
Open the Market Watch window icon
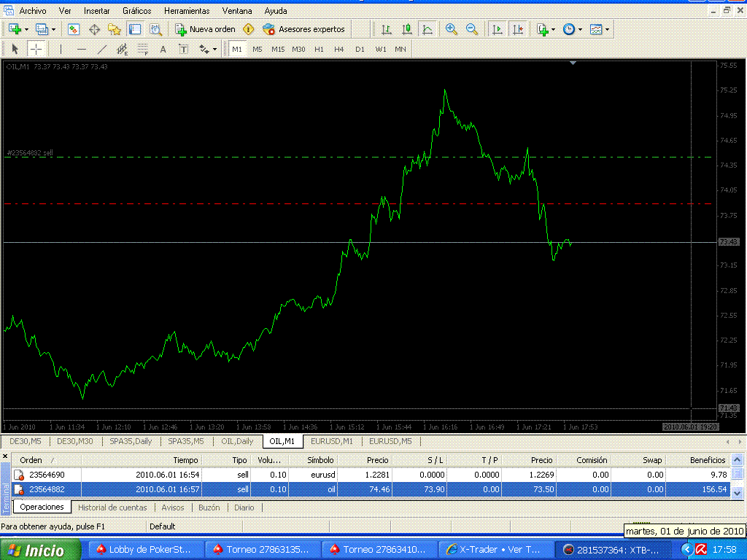coord(74,29)
